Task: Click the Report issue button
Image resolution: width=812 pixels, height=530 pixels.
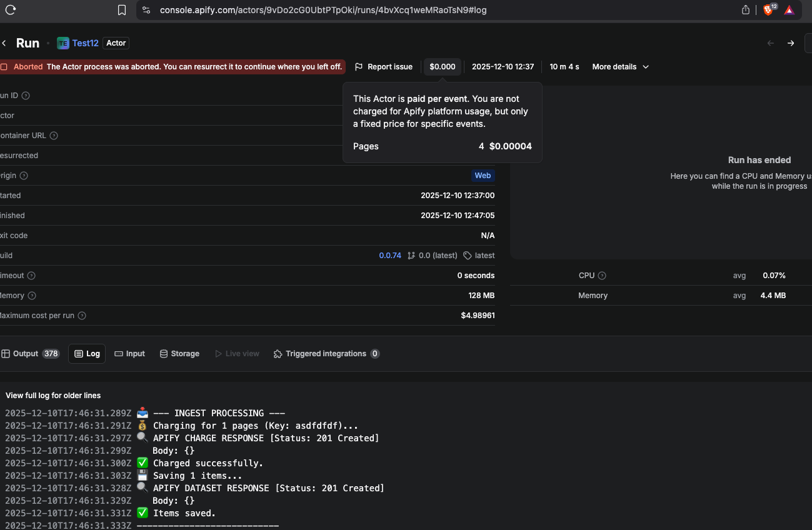Action: pyautogui.click(x=384, y=67)
